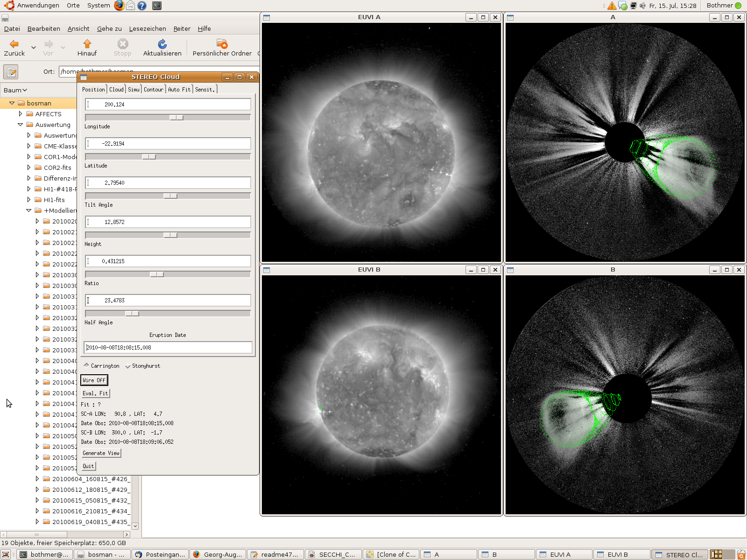The height and width of the screenshot is (560, 747).
Task: Open the Ansicht menu
Action: [78, 28]
